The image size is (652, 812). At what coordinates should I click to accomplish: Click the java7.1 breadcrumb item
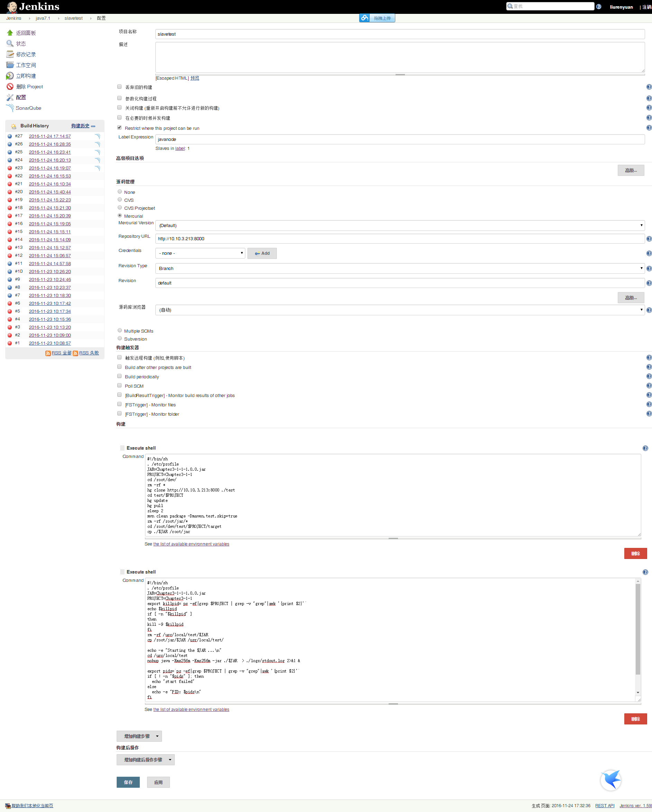click(x=43, y=18)
